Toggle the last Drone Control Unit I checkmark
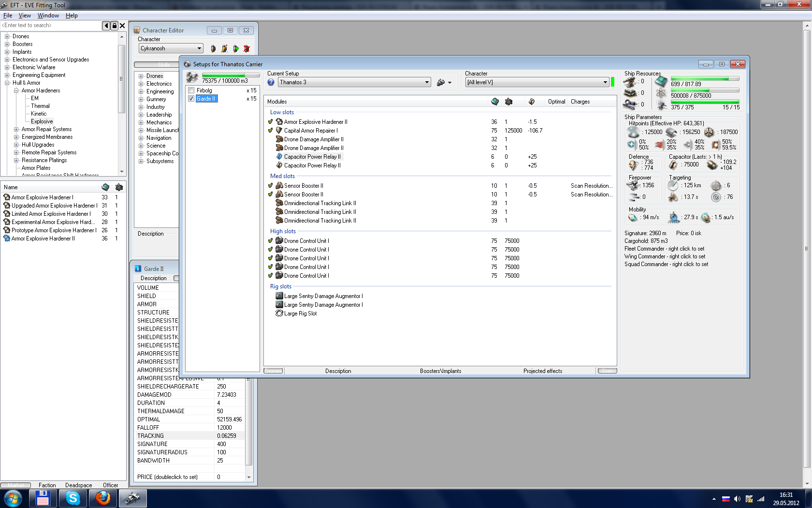This screenshot has width=812, height=508. click(x=271, y=276)
